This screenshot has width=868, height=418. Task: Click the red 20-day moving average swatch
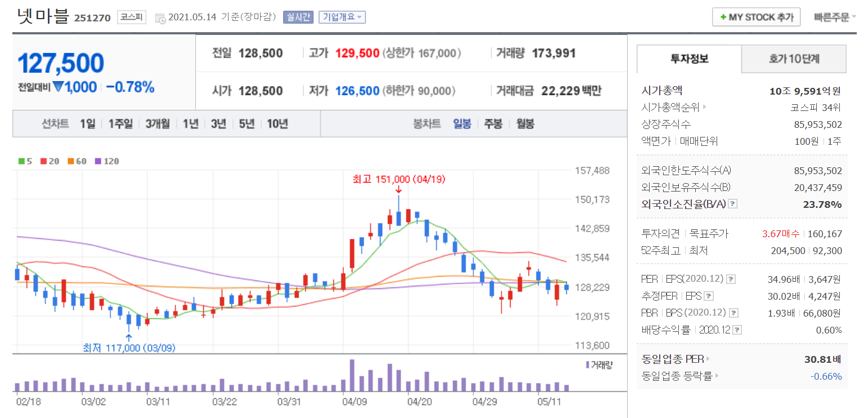click(x=43, y=161)
